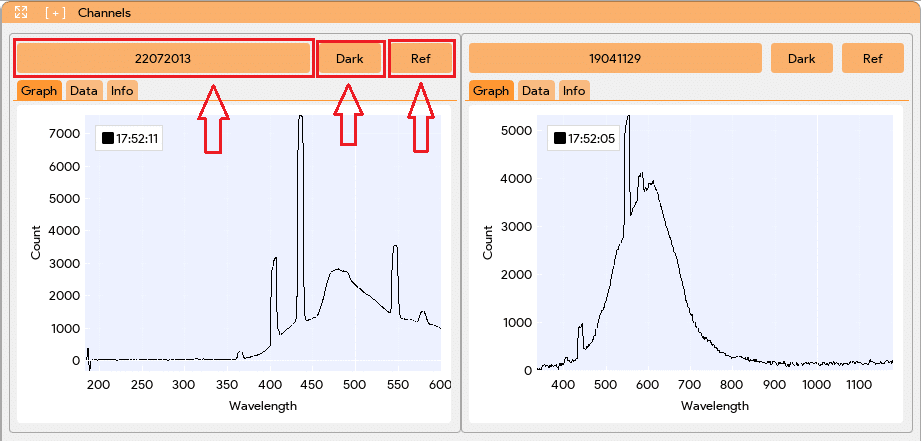Click the Ref button for channel 22072013
Screen dimensions: 921x441
421,58
